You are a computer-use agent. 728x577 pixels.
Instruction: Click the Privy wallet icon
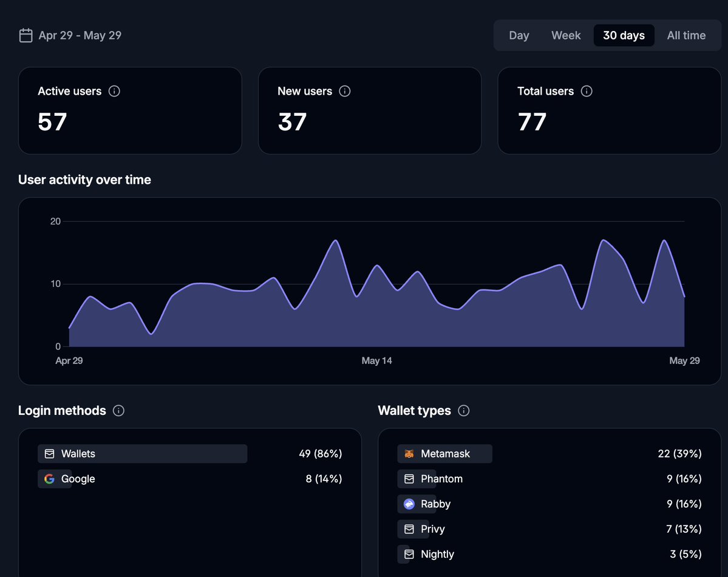pyautogui.click(x=409, y=528)
